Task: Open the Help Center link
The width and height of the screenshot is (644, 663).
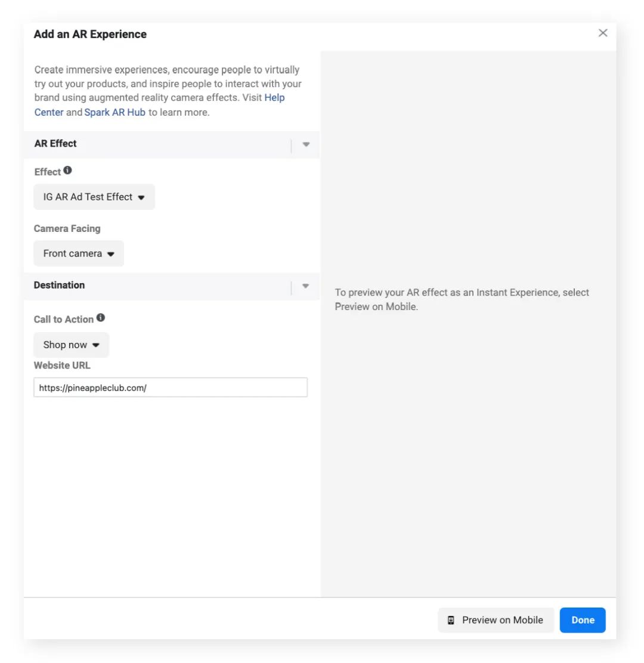Action: (274, 98)
